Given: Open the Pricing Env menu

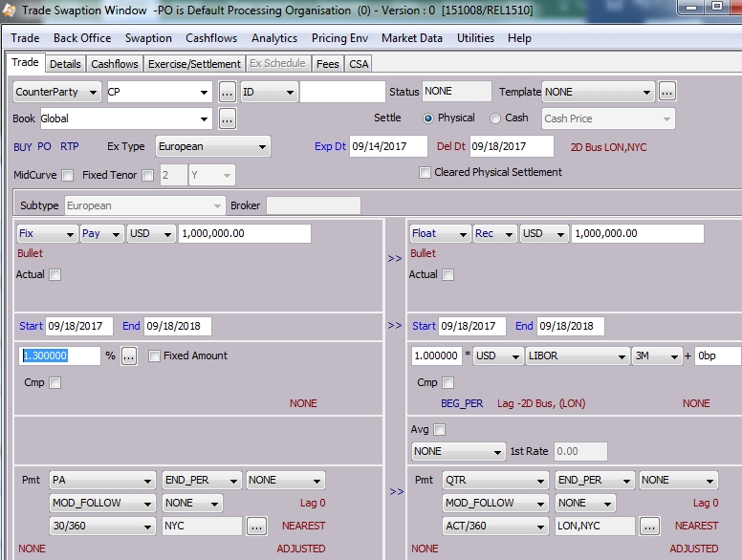Looking at the screenshot, I should click(339, 38).
